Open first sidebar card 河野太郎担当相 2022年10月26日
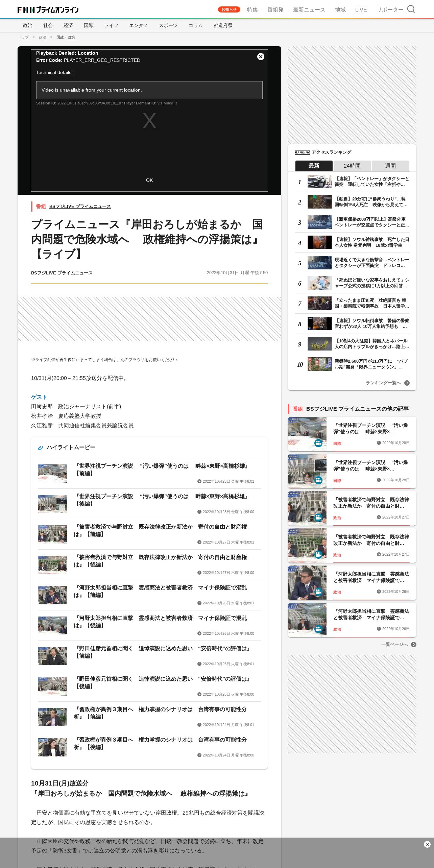Viewport: 434px width, 868px height. click(352, 583)
